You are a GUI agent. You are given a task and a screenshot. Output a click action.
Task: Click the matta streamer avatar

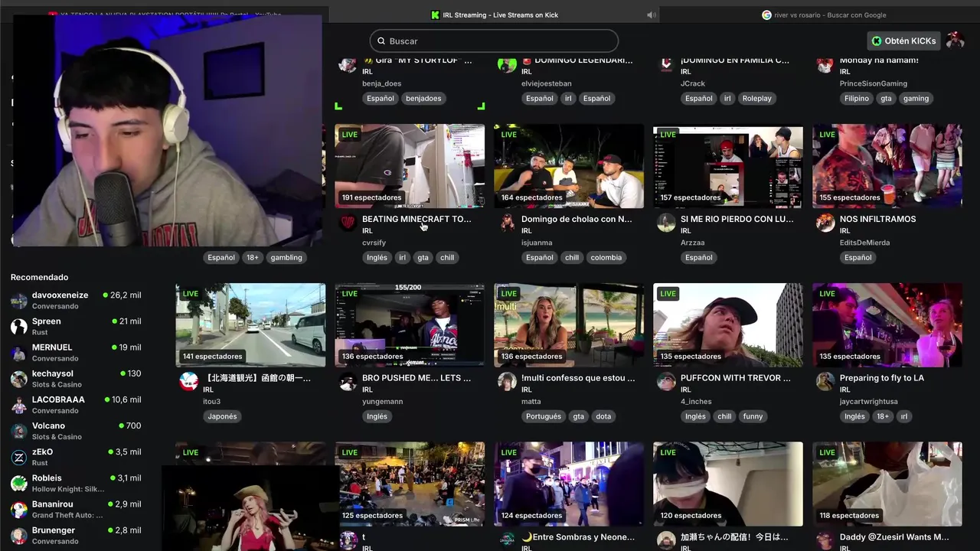pos(507,381)
